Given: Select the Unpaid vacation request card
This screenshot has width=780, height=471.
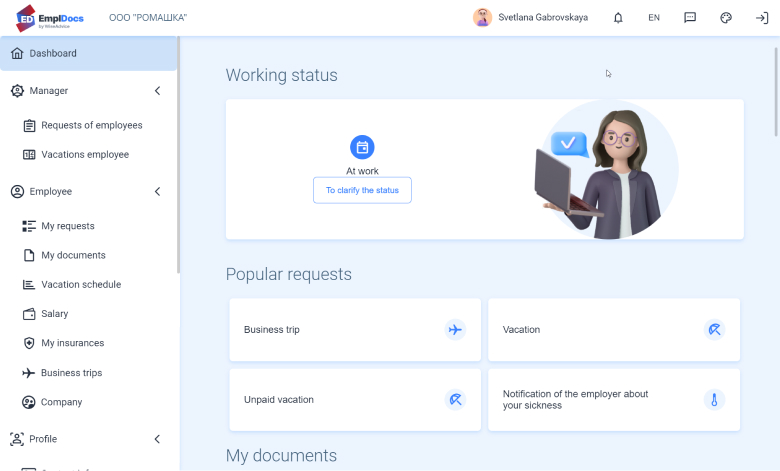Looking at the screenshot, I should point(355,400).
